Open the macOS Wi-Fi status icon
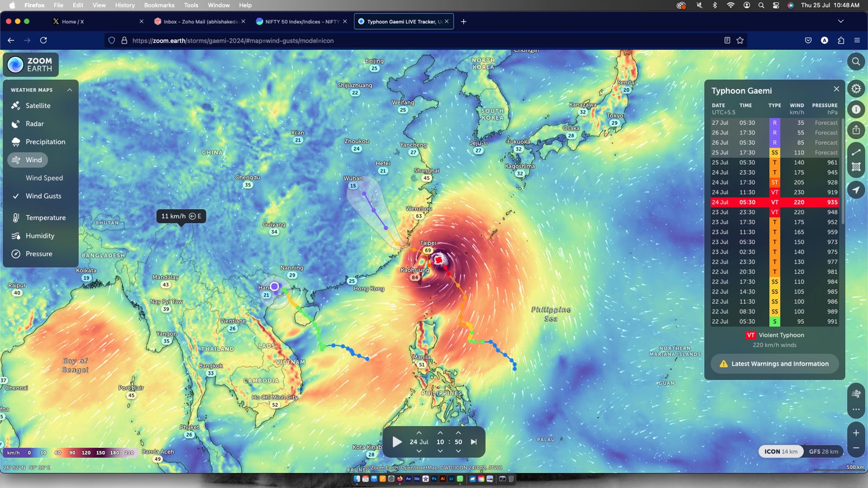This screenshot has width=868, height=488. [731, 5]
